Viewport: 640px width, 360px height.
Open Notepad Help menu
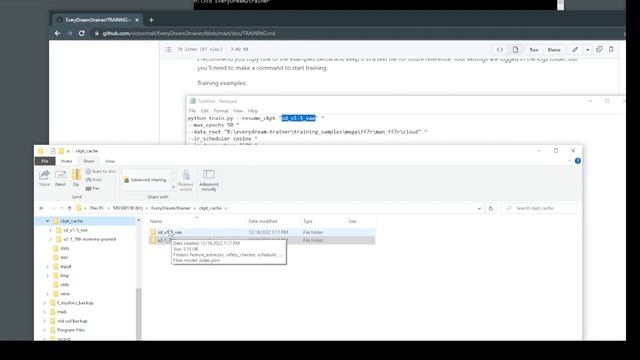pyautogui.click(x=253, y=111)
